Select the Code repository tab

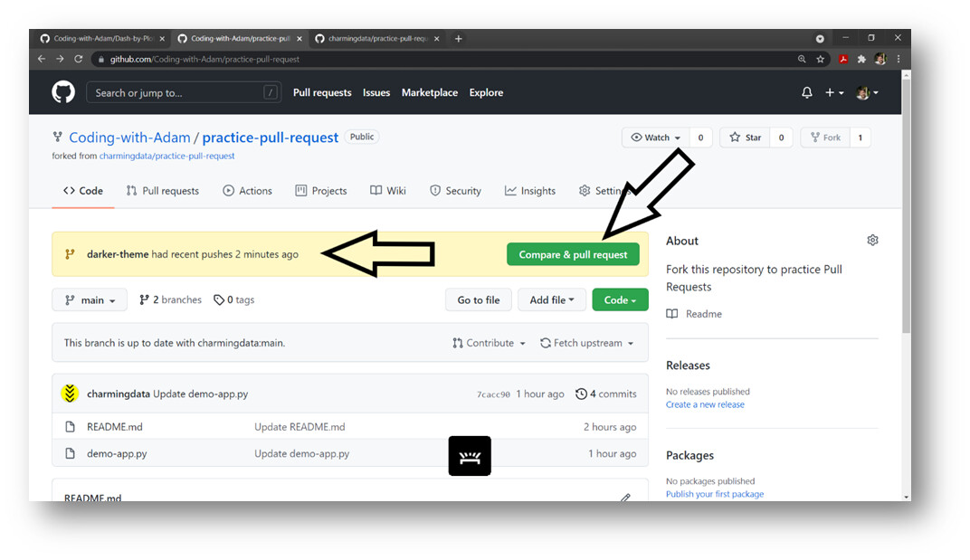(83, 191)
